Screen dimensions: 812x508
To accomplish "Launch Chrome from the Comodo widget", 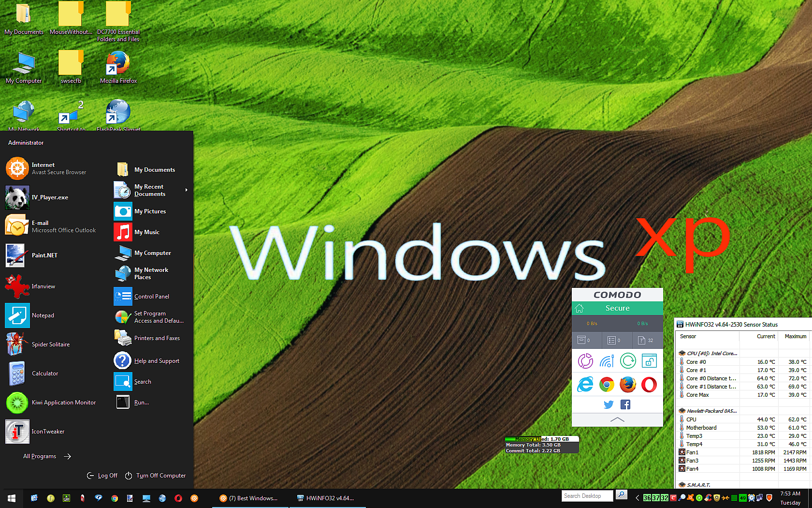I will (607, 385).
